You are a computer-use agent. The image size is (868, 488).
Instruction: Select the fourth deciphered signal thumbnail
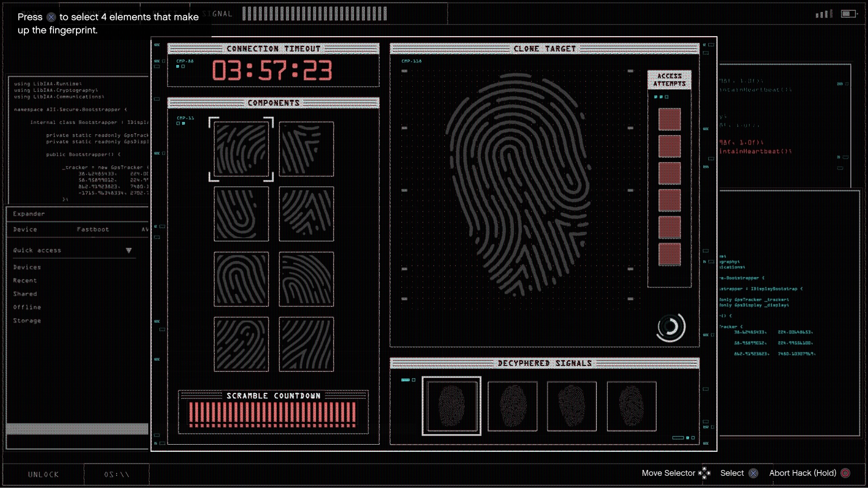(631, 406)
